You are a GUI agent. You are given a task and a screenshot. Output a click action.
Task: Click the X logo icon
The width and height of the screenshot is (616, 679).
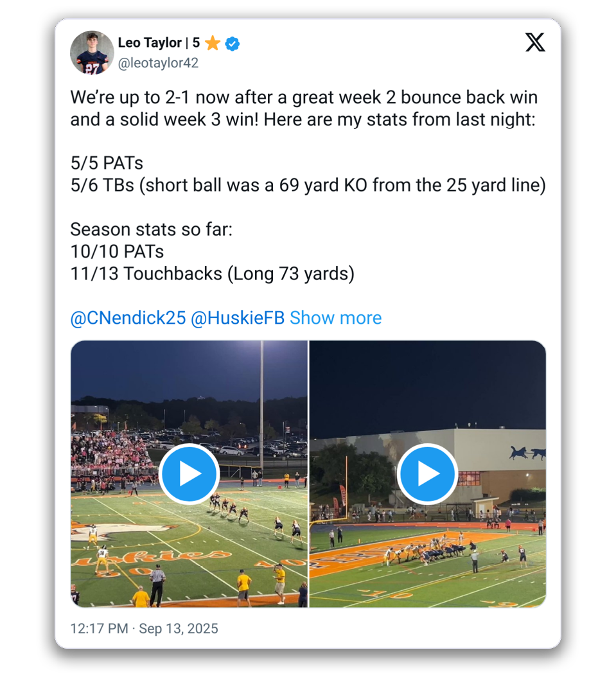tap(534, 42)
